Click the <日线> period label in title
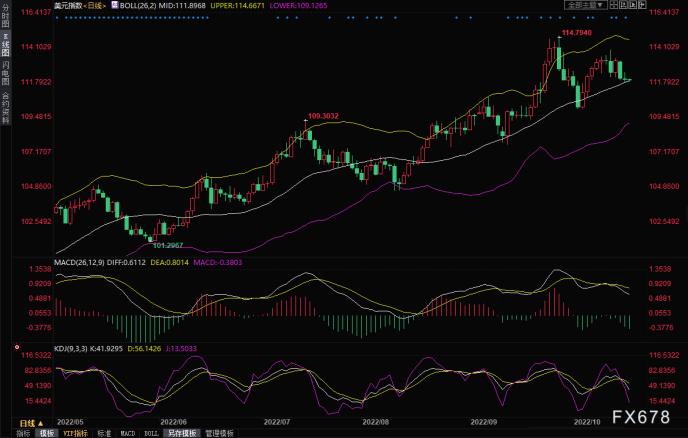The image size is (688, 438). pyautogui.click(x=94, y=6)
